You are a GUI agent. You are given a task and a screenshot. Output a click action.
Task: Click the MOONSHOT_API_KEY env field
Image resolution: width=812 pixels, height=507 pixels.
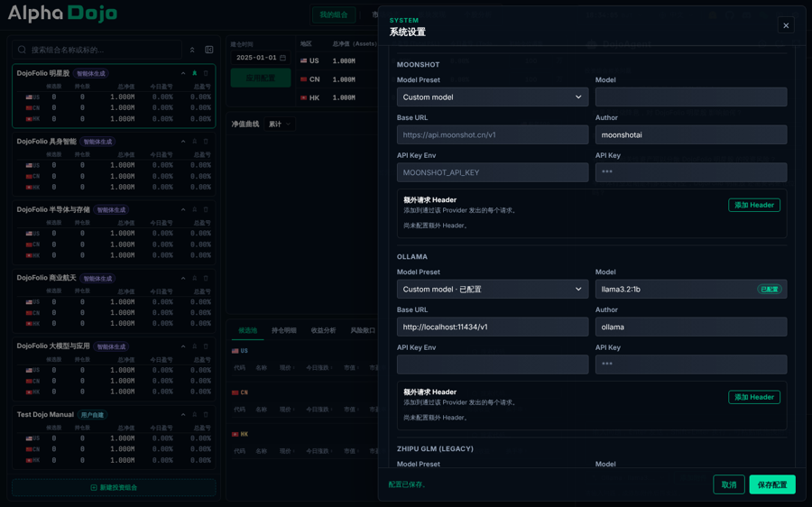[x=493, y=172]
